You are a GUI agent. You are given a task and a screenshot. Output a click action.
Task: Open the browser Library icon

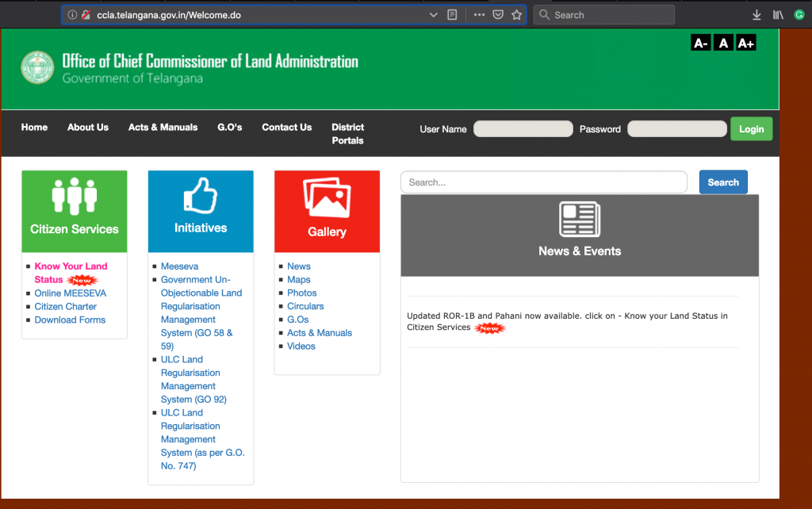click(x=778, y=15)
